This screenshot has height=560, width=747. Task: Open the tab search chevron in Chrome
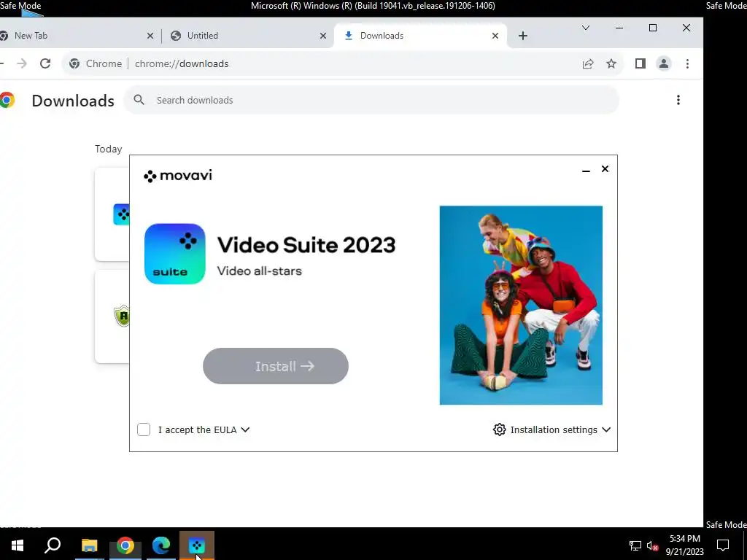coord(586,28)
